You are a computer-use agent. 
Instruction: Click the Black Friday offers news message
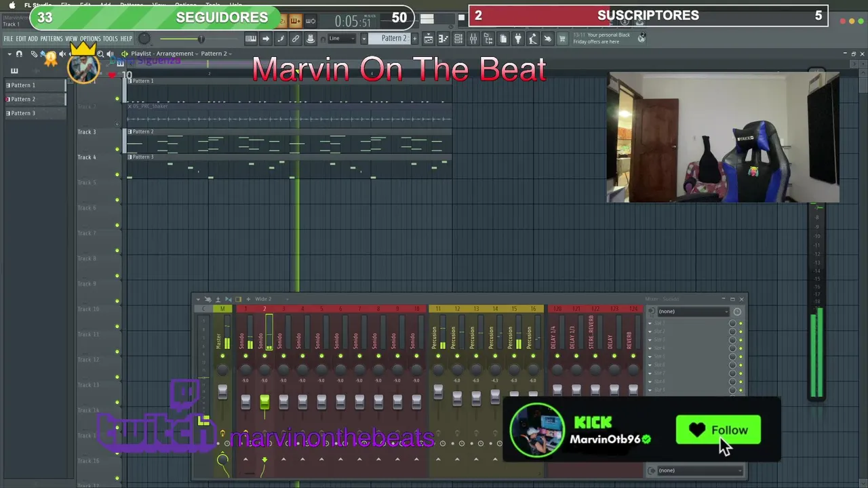tap(602, 38)
